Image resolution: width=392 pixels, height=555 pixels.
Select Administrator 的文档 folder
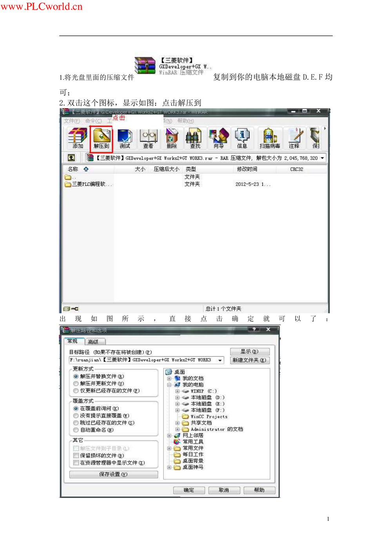pos(217,429)
